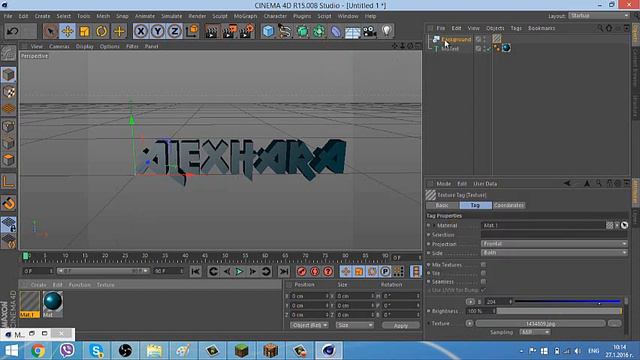Go to the end of animation
640x360 pixels.
point(284,271)
